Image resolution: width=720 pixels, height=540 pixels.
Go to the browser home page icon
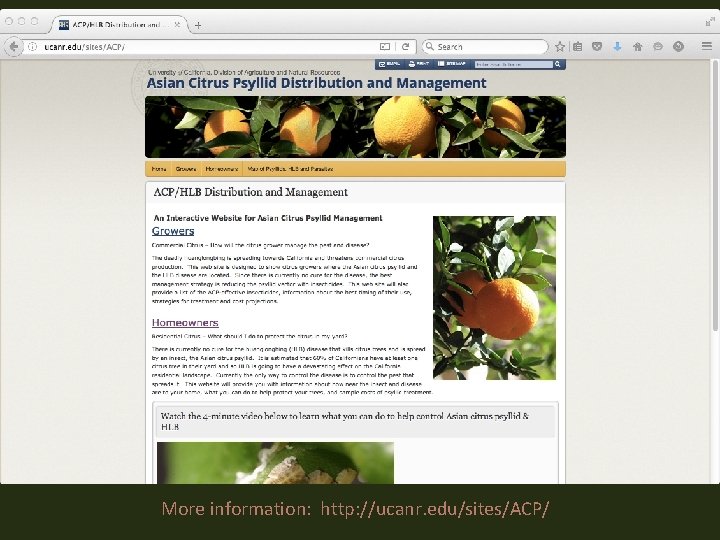point(637,46)
